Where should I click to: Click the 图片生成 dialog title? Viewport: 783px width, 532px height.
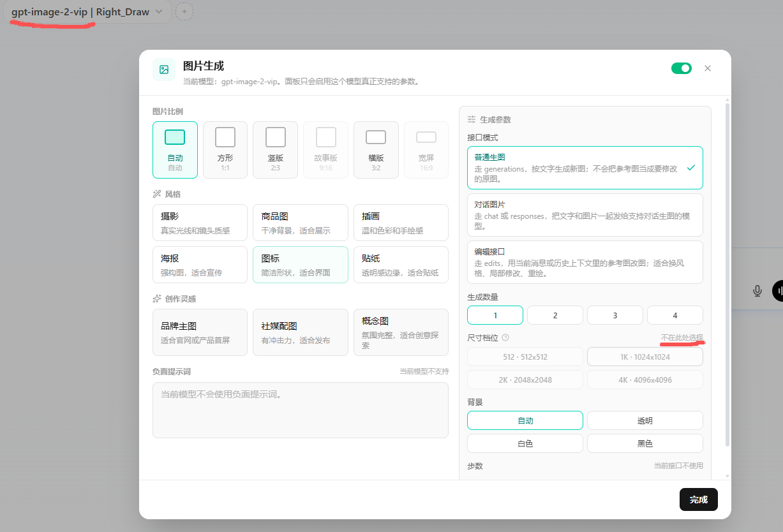(204, 66)
